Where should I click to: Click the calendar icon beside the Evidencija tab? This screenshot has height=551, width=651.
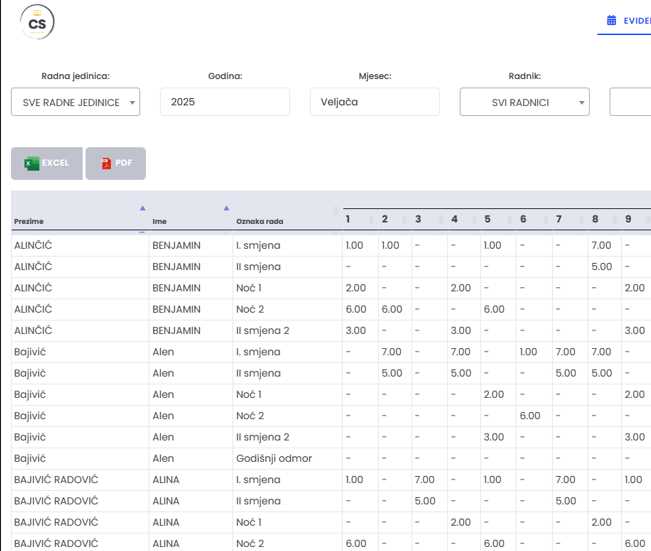click(x=612, y=20)
